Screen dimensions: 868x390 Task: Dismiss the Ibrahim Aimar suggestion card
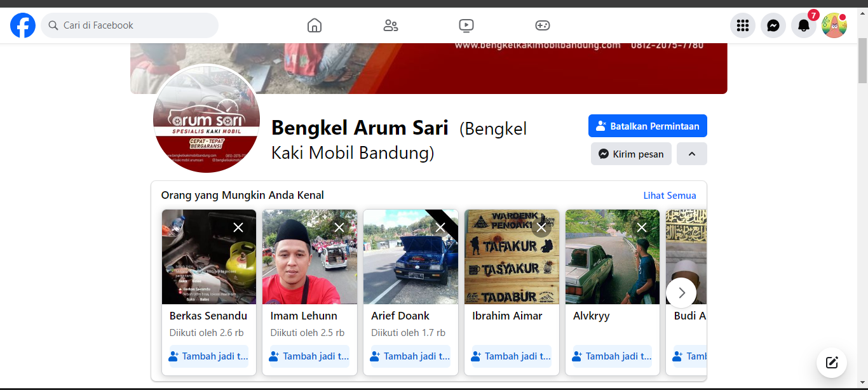541,227
